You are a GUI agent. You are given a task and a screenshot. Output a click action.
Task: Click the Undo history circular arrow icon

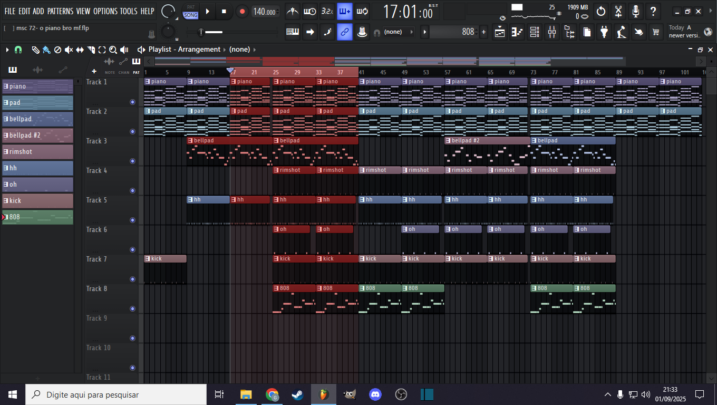601,11
